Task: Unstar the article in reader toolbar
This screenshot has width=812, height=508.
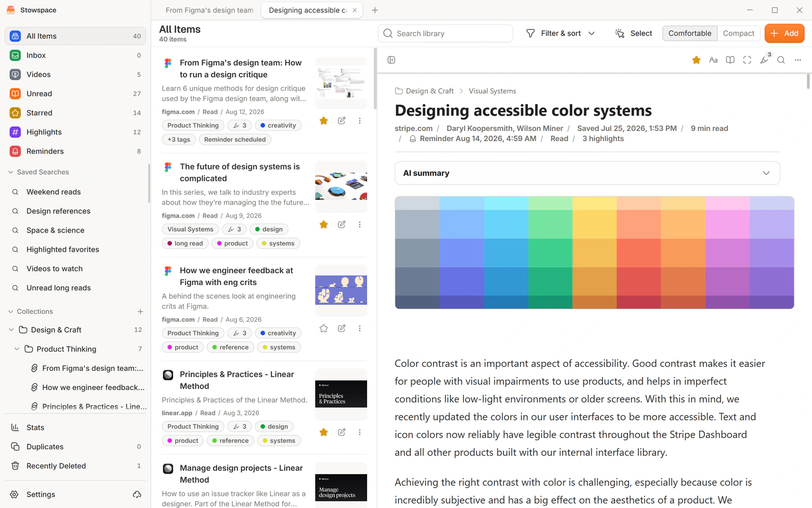Action: [696, 60]
